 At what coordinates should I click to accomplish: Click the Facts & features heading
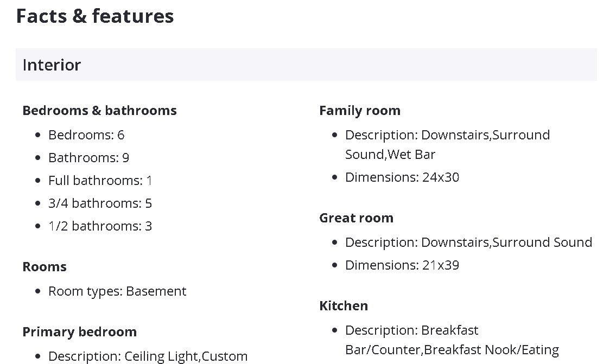click(95, 16)
